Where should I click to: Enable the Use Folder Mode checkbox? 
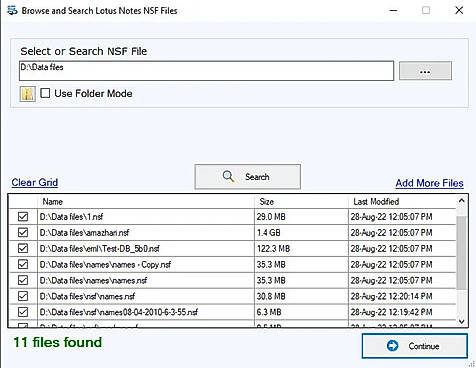point(45,93)
